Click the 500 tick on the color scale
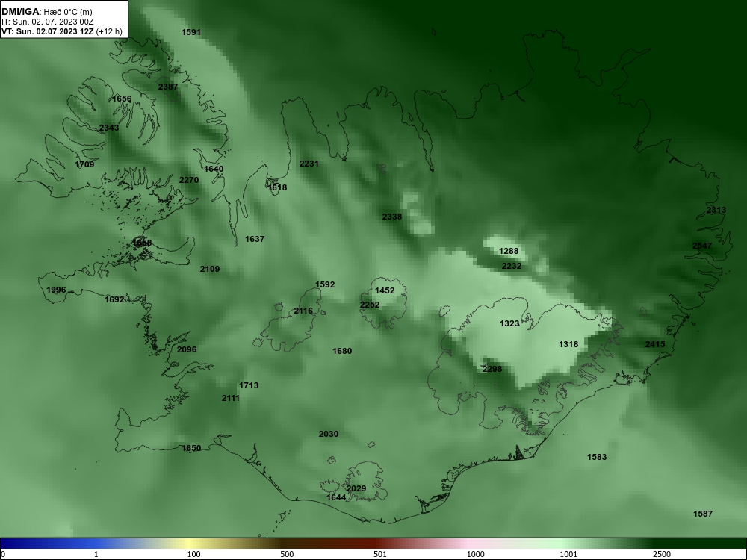 287,555
